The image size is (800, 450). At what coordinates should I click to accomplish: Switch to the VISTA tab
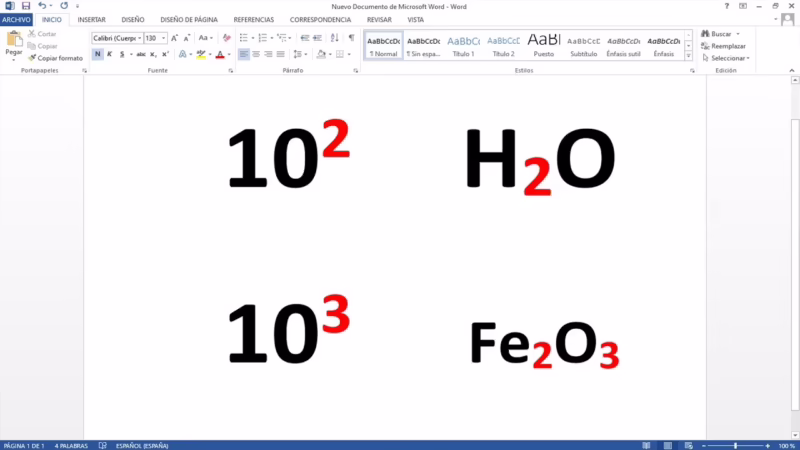pyautogui.click(x=415, y=19)
